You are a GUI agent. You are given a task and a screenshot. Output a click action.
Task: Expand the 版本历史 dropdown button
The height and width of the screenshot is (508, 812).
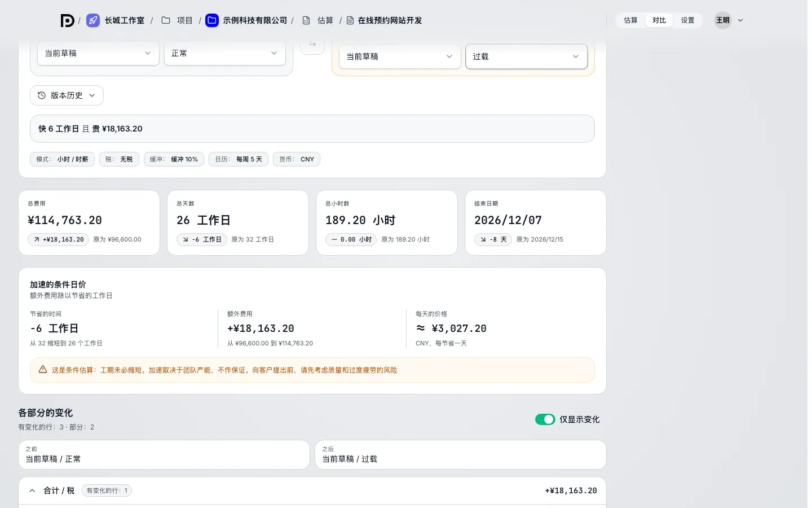pyautogui.click(x=67, y=95)
